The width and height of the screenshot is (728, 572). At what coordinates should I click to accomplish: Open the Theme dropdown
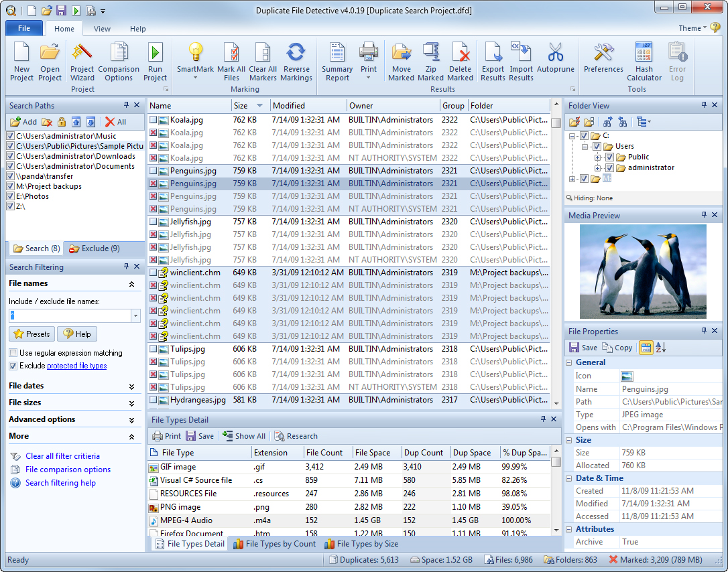point(694,28)
